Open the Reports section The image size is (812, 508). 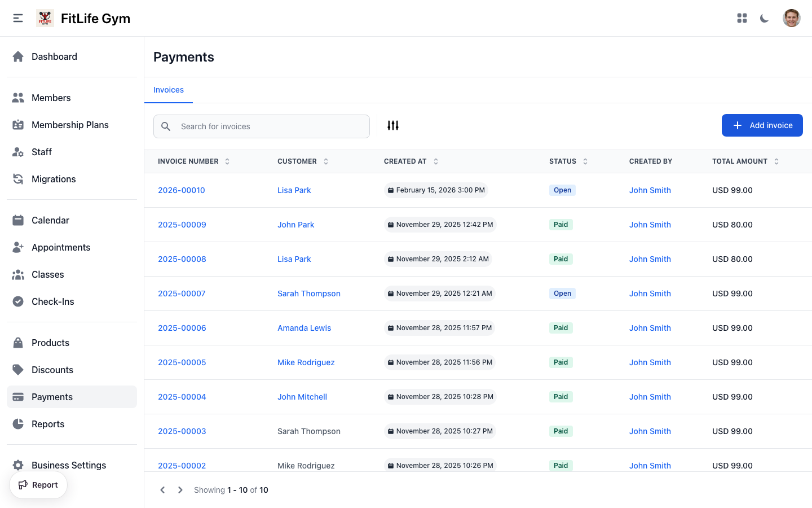tap(48, 424)
